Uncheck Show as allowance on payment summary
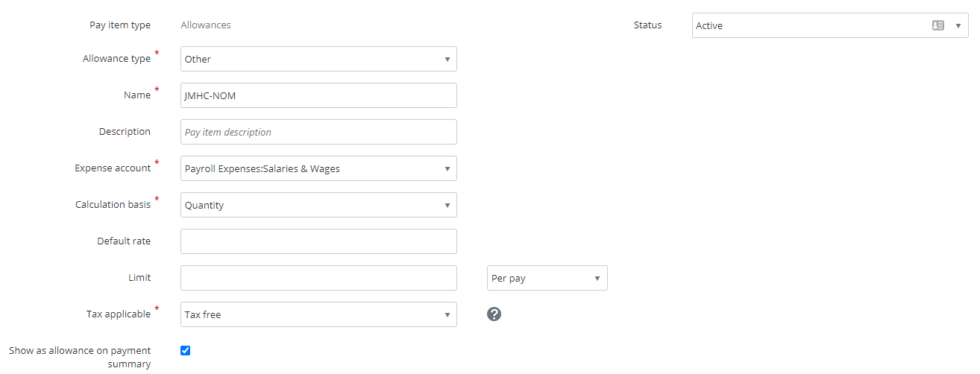Viewport: 980px width, 374px height. (186, 350)
